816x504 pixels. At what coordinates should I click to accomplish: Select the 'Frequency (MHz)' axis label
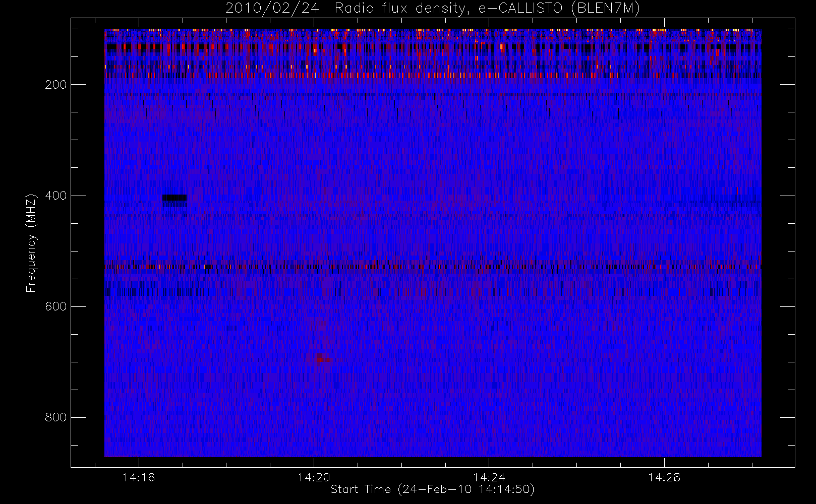(x=31, y=243)
